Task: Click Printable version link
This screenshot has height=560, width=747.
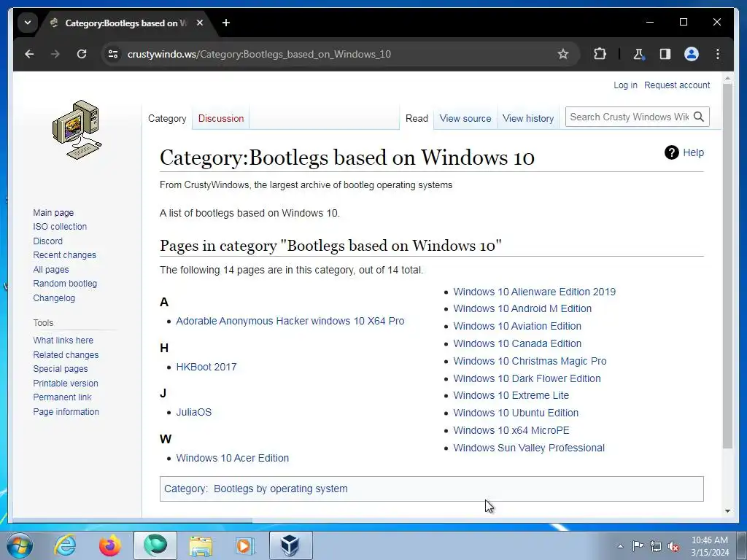Action: (x=65, y=384)
